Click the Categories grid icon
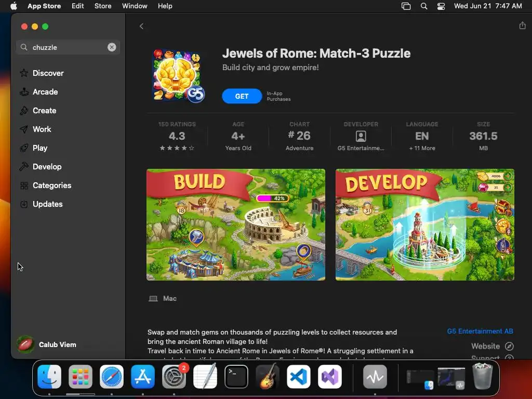This screenshot has width=532, height=399. pos(24,185)
